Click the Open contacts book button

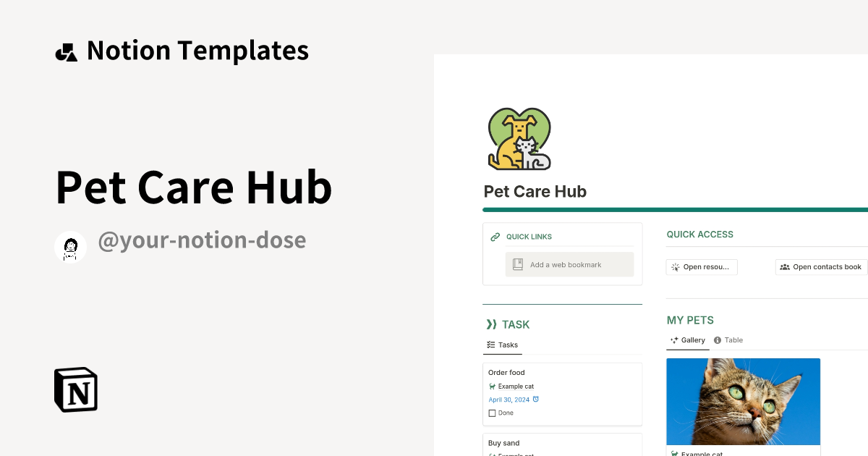click(x=821, y=267)
